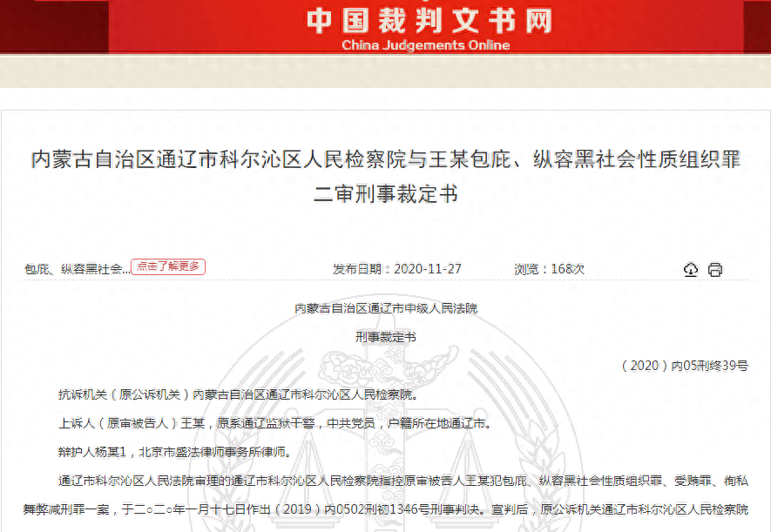The height and width of the screenshot is (532, 771).
Task: Click the title line starting 内蒙古自治区通辽市科尔沁区人民检察院
Action: 385,159
